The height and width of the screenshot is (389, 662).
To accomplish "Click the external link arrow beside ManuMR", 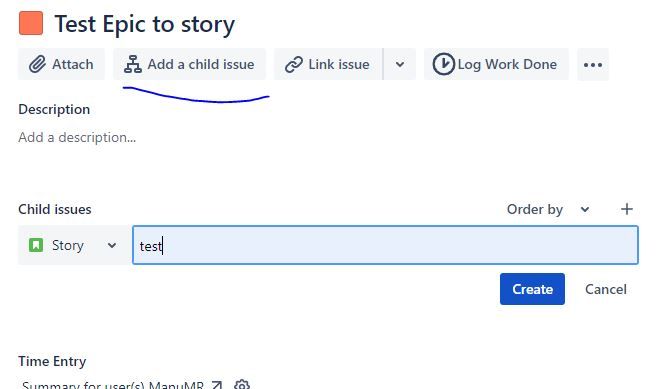I will click(217, 384).
